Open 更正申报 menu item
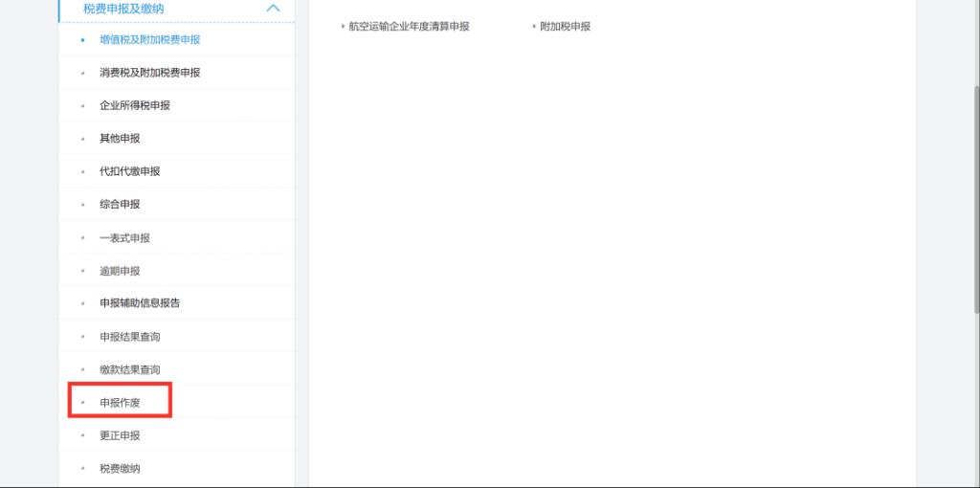980x488 pixels. point(120,435)
